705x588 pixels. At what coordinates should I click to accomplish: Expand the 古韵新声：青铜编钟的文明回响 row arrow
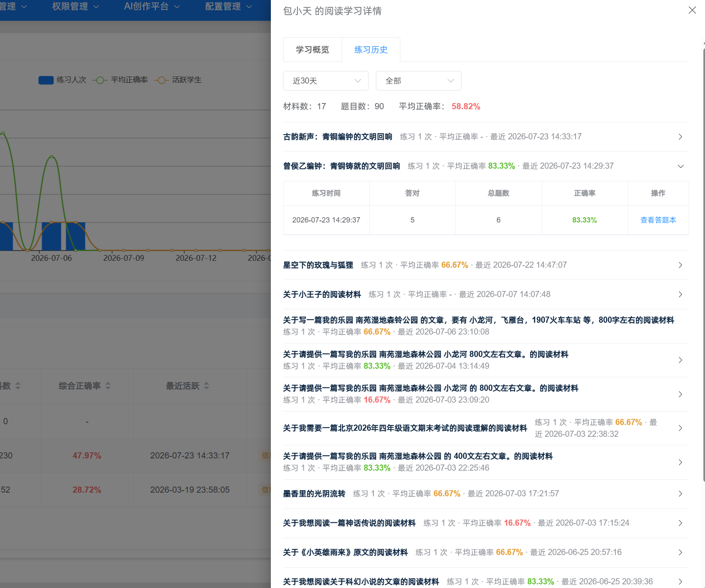tap(680, 137)
